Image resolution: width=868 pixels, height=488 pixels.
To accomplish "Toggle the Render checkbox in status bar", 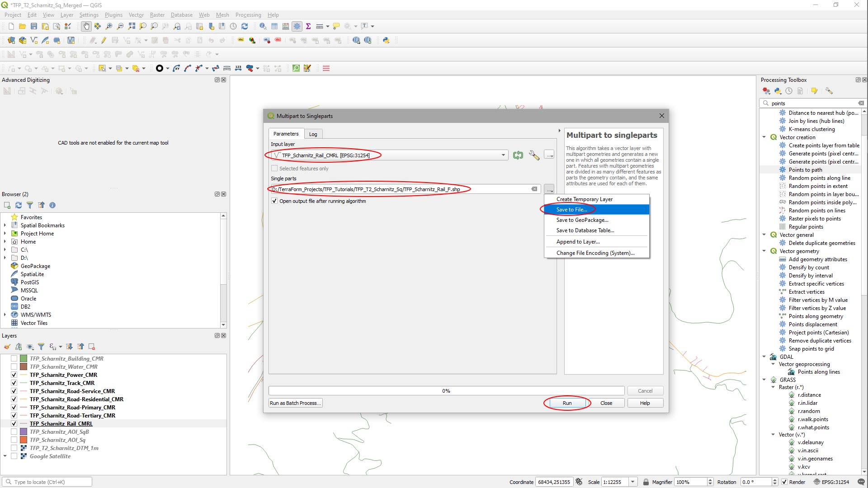I will pyautogui.click(x=784, y=482).
